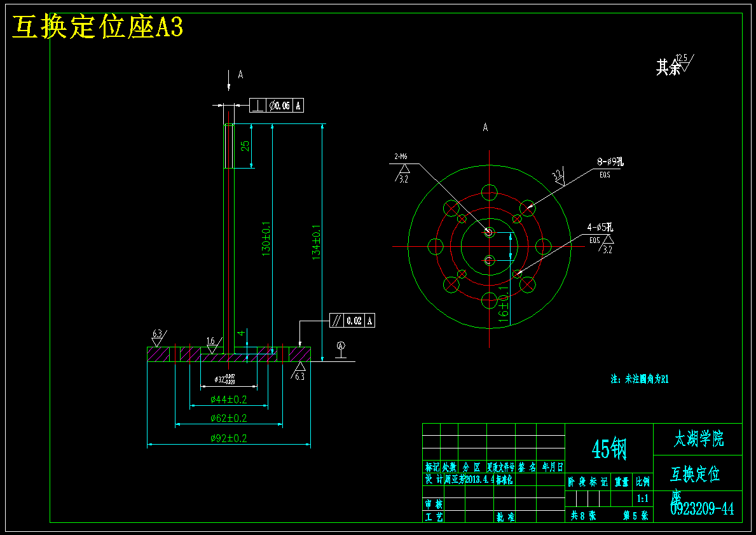The width and height of the screenshot is (756, 535).
Task: Select the 130±0.1 vertical dimension
Action: [266, 239]
